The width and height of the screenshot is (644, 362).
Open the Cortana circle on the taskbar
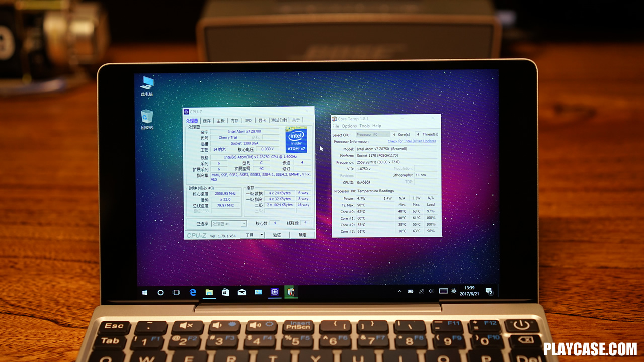[160, 292]
